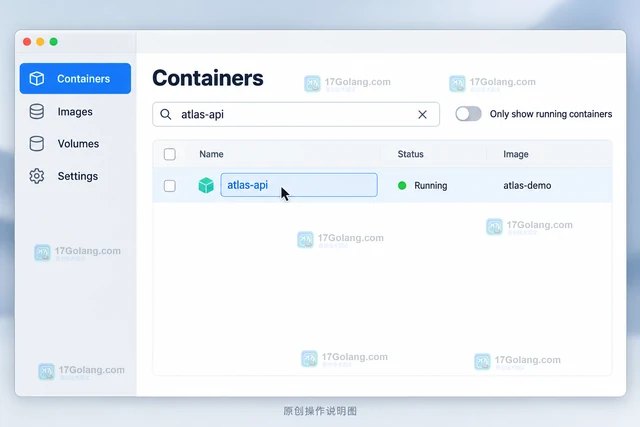640x427 pixels.
Task: Click the Only show running containers label
Action: tap(551, 114)
